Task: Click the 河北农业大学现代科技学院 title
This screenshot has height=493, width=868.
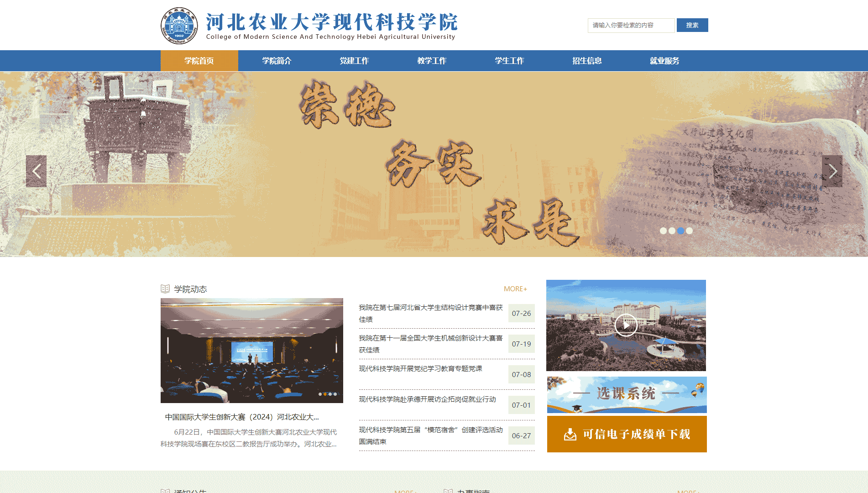Action: (331, 21)
